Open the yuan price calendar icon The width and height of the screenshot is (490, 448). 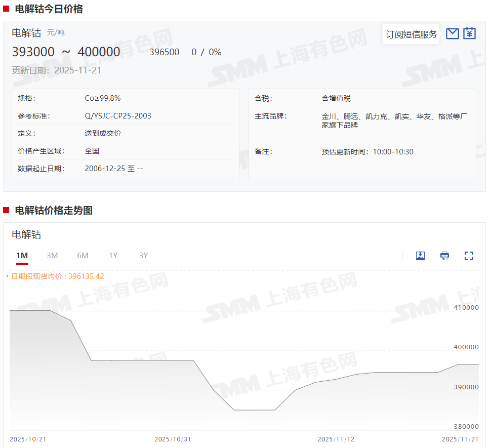(x=470, y=33)
